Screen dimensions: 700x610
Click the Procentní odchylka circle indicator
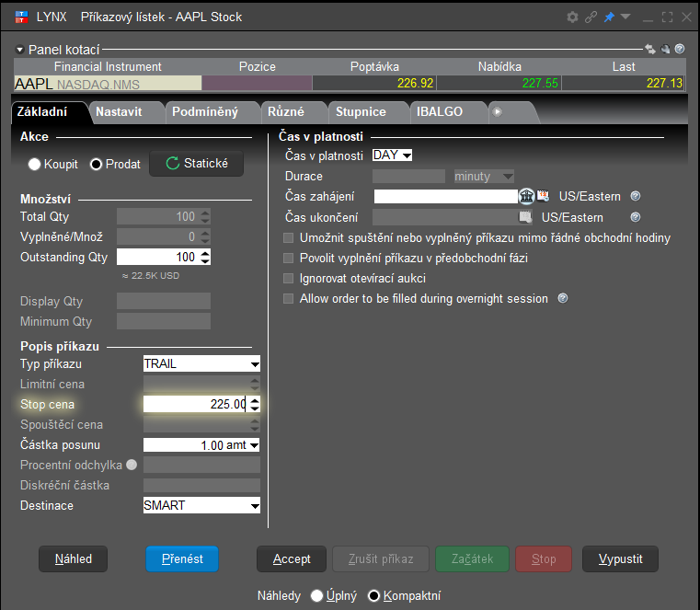pyautogui.click(x=132, y=465)
